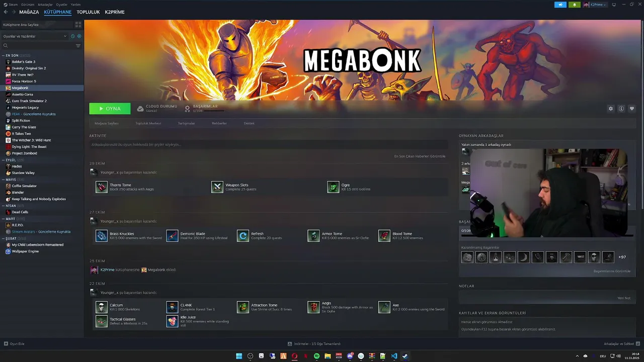Open the Windows Start menu

click(x=239, y=356)
